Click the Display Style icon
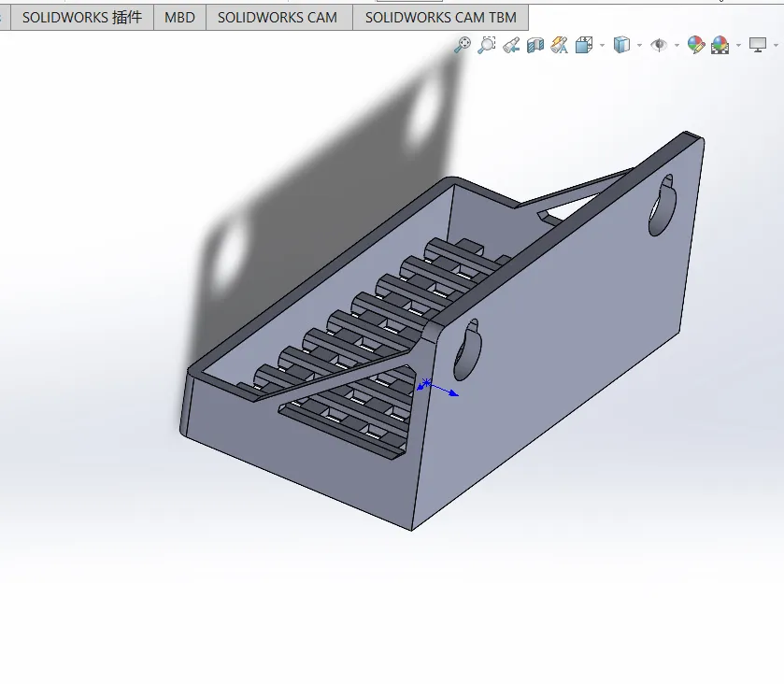Screen dimensions: 784x684 pos(621,45)
